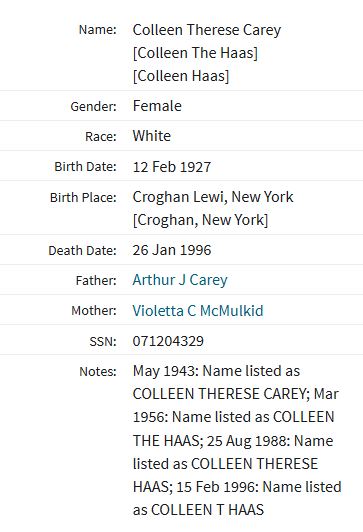Click the Birth Date: field label
Image resolution: width=363 pixels, height=532 pixels.
[x=85, y=167]
